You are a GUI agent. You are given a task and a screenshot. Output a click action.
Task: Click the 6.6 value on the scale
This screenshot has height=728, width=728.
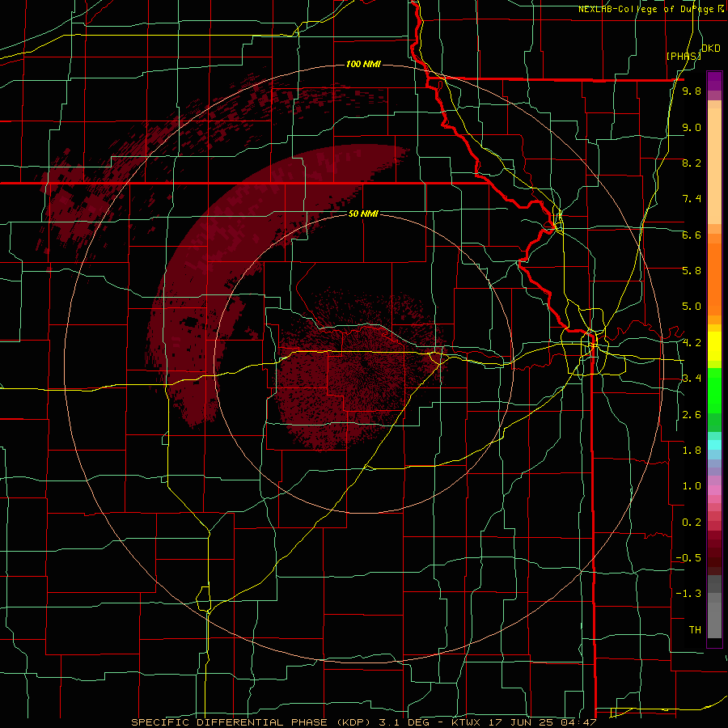[692, 235]
